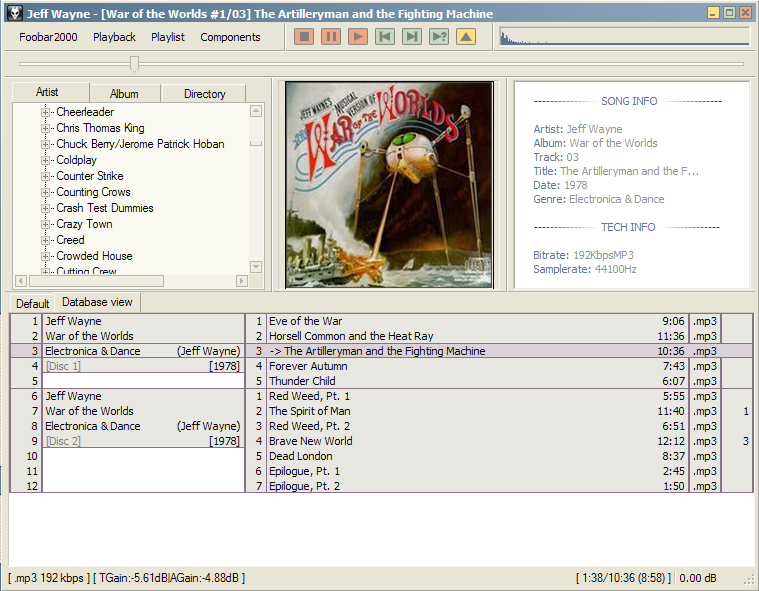
Task: Open the Playback menu
Action: [114, 37]
